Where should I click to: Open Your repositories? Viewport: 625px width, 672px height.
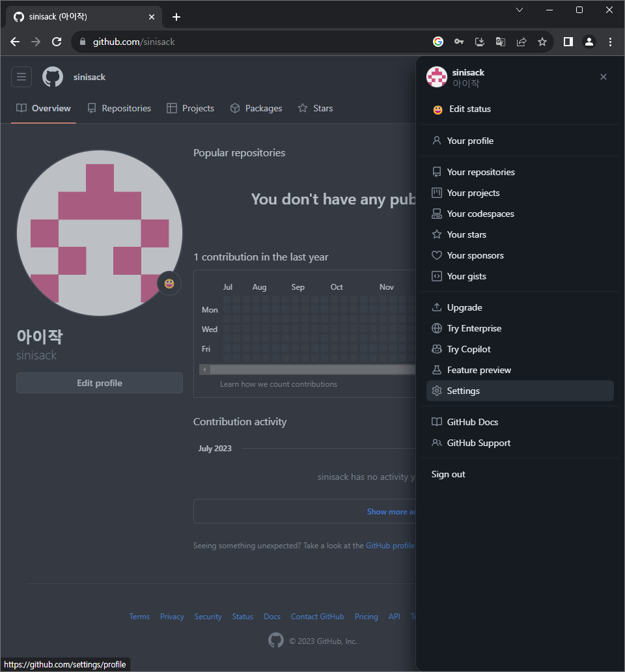(520, 173)
